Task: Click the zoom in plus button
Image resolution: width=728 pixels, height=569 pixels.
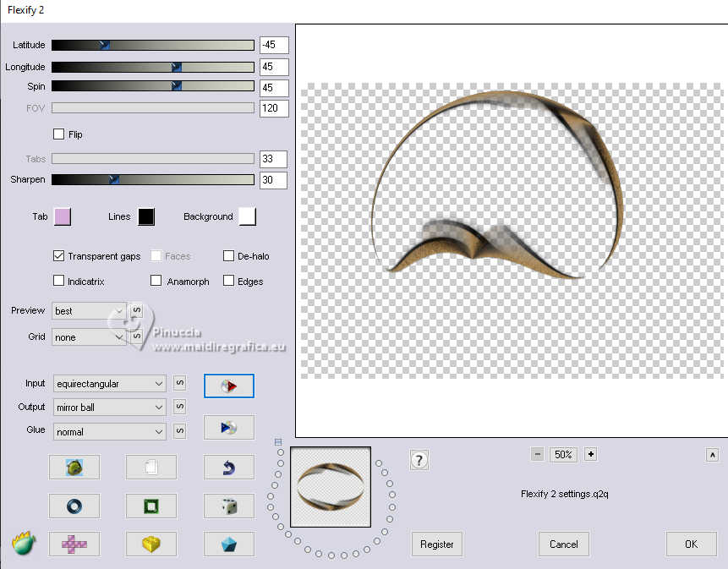Action: (590, 454)
